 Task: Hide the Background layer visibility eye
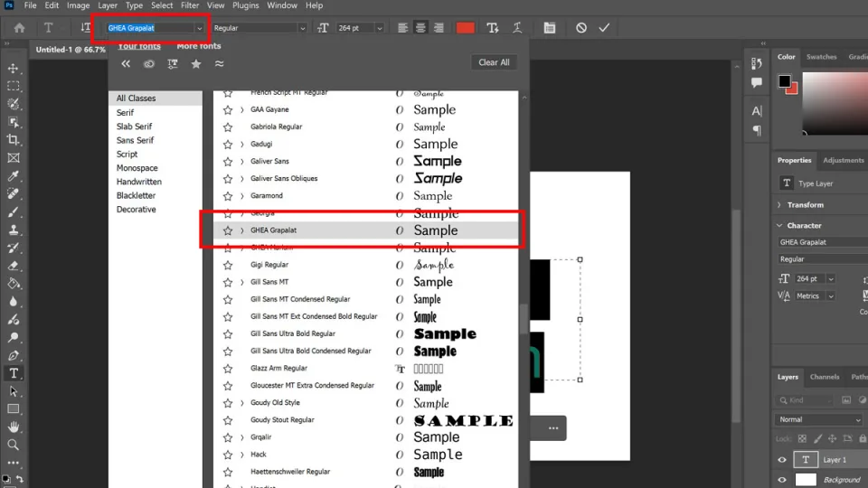[781, 480]
